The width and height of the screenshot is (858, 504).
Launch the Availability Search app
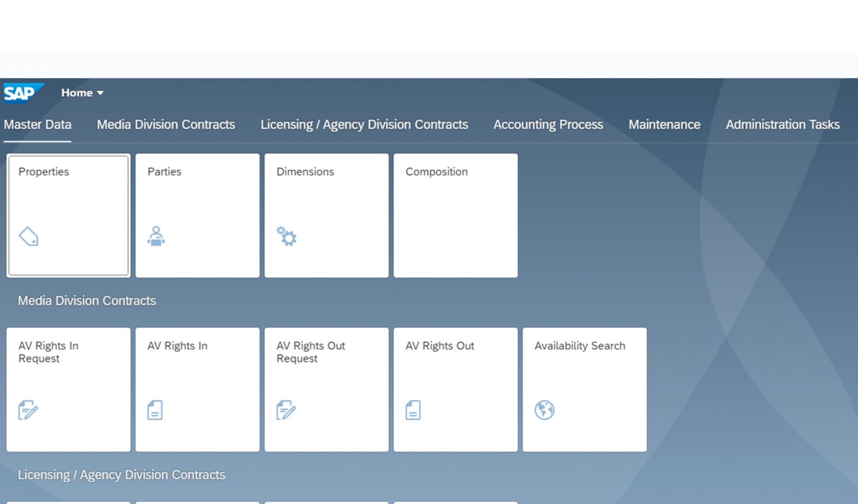tap(584, 389)
